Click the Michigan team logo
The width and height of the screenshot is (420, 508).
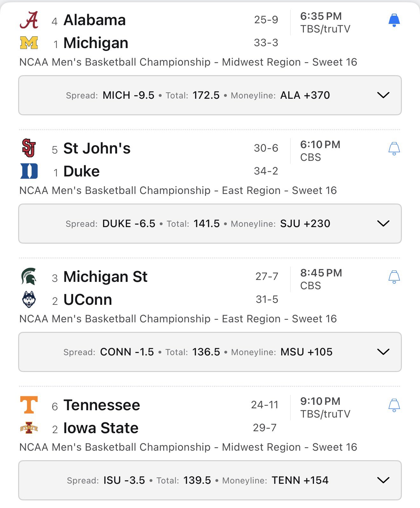(29, 43)
